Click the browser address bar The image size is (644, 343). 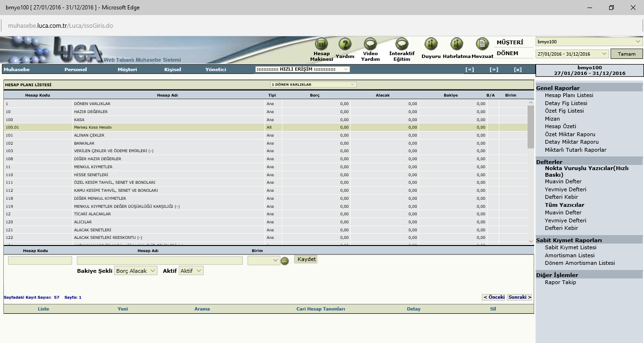[322, 26]
